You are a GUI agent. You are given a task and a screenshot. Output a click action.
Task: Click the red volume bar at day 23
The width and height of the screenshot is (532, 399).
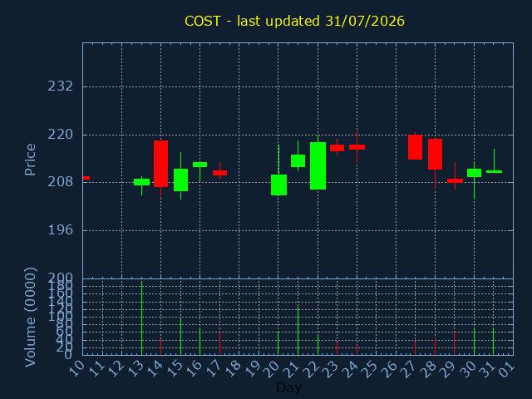(337, 348)
